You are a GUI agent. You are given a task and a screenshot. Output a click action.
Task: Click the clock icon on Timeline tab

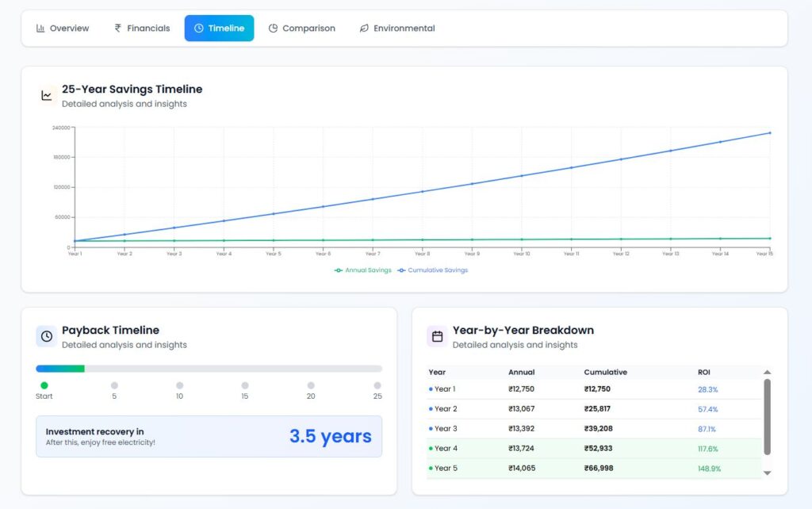click(198, 29)
